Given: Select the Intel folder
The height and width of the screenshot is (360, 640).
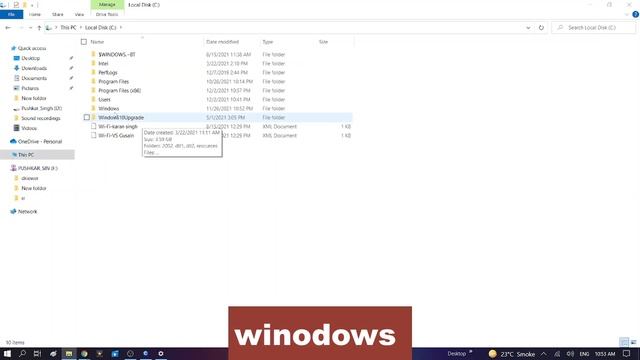Looking at the screenshot, I should 103,64.
